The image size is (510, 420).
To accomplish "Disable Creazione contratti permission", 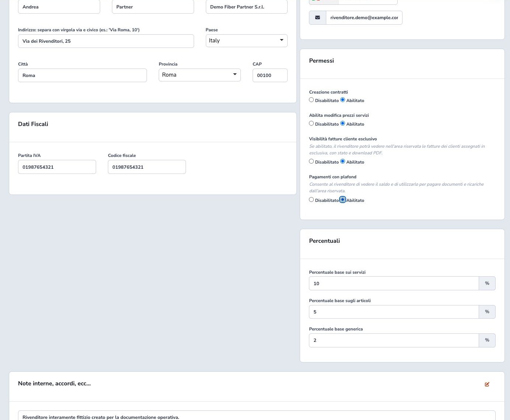I will (312, 100).
